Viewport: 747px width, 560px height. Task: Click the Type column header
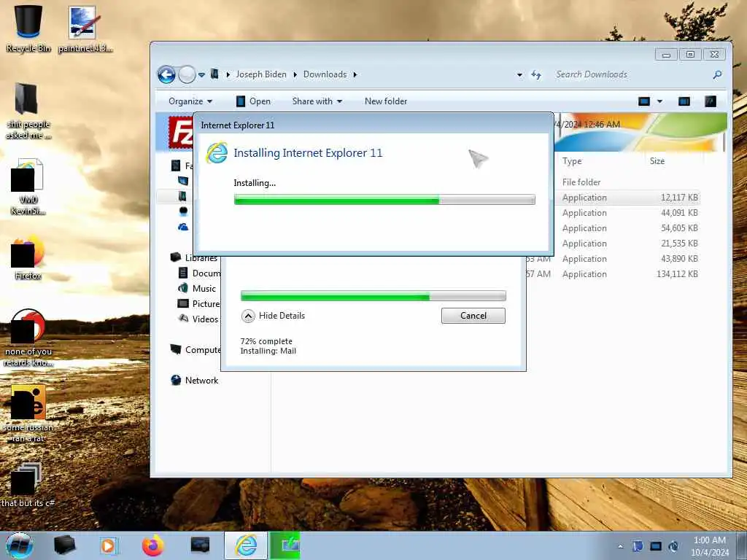[x=572, y=161]
